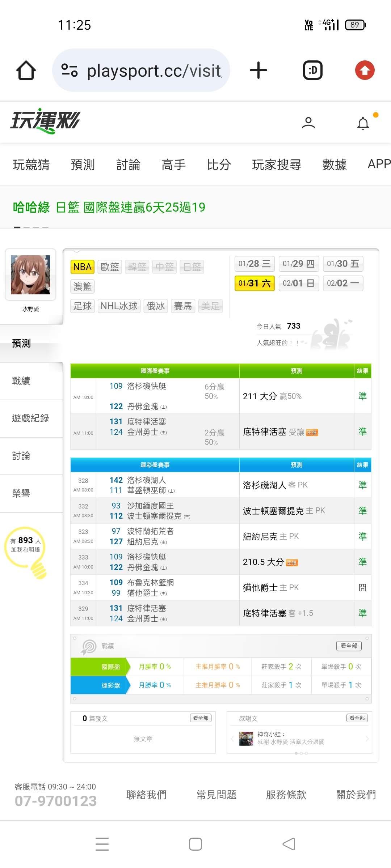The image size is (391, 868).
Task: Open the 常見問題 footer link
Action: click(216, 795)
